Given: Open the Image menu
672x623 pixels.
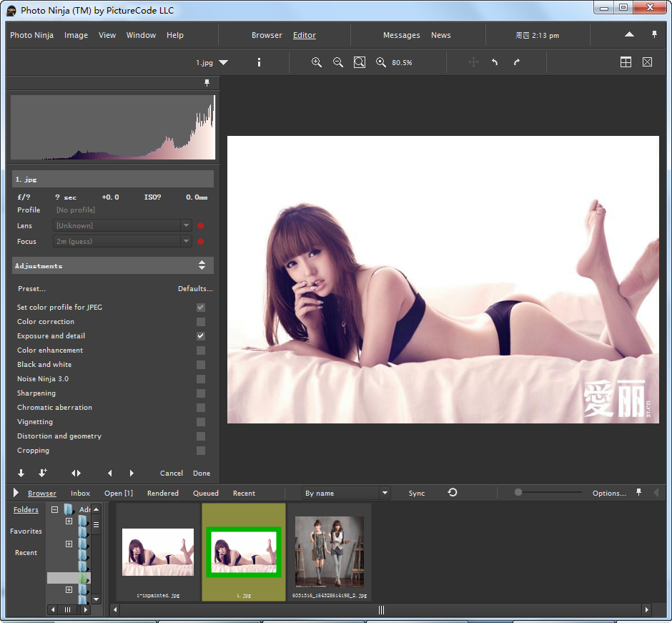Looking at the screenshot, I should pyautogui.click(x=76, y=35).
